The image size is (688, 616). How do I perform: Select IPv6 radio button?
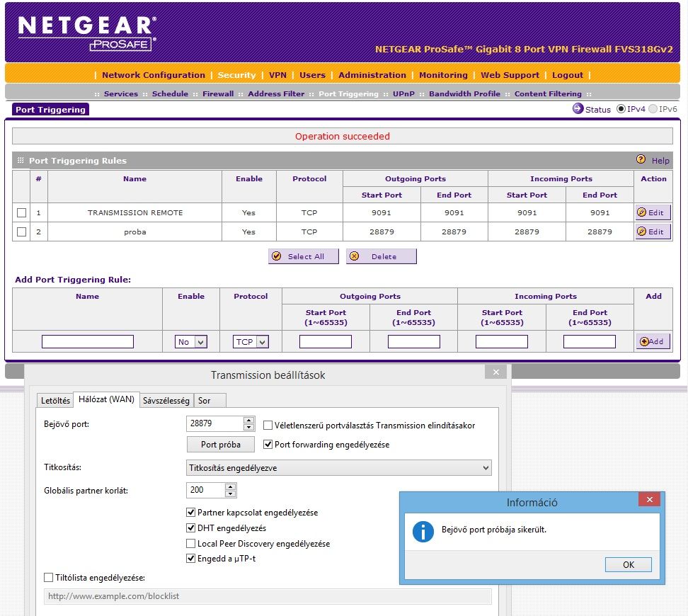[653, 109]
